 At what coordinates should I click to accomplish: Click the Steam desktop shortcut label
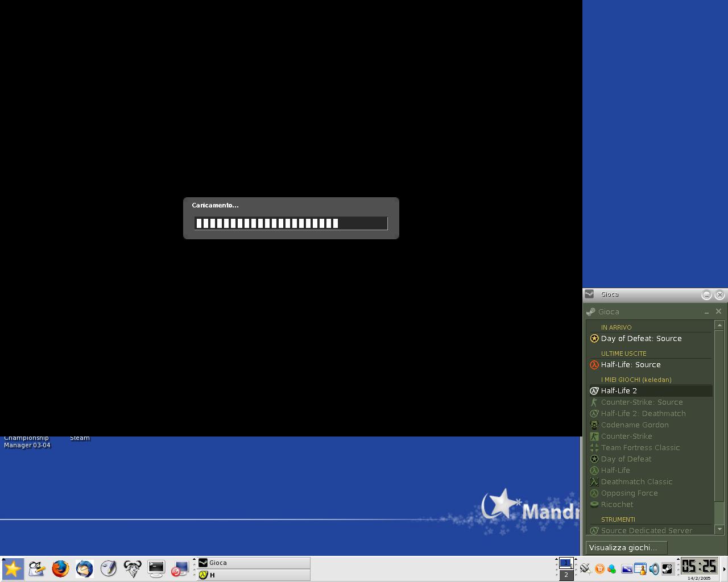[x=80, y=438]
